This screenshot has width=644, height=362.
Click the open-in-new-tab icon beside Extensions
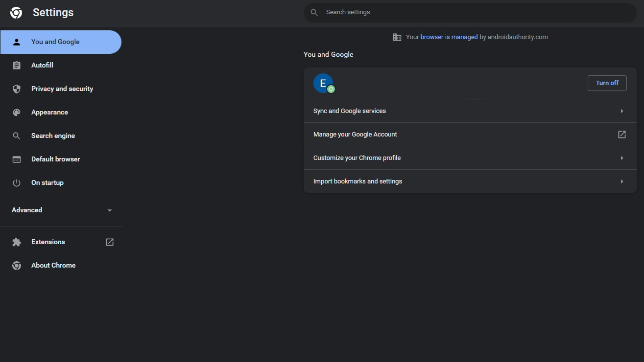click(x=110, y=242)
